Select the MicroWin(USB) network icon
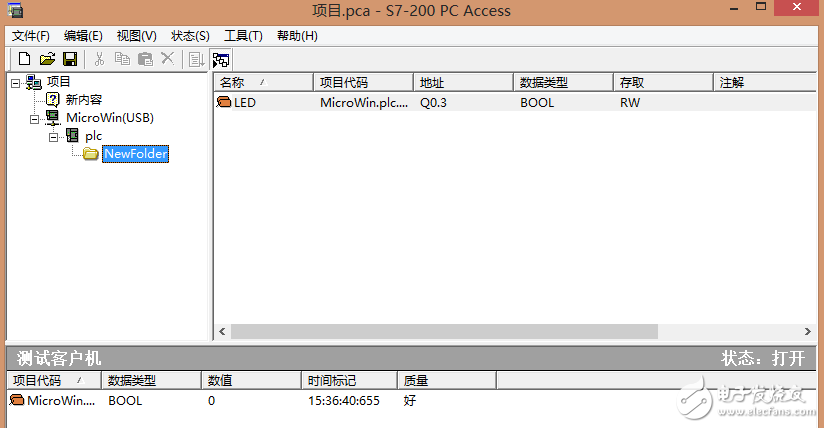824x428 pixels. pyautogui.click(x=53, y=117)
